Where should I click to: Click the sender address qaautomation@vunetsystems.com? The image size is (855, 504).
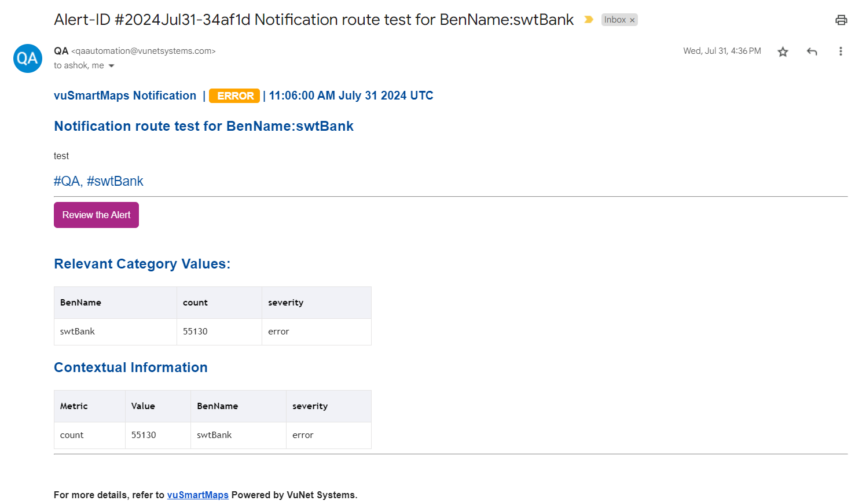point(144,51)
